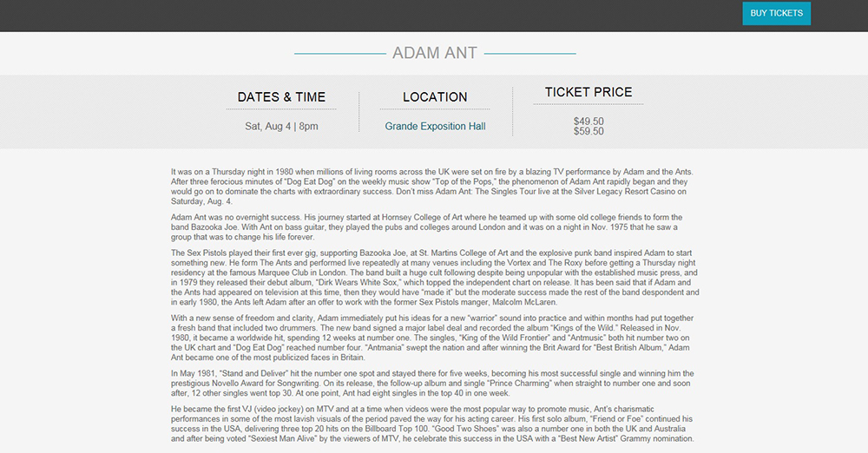Screen dimensions: 868x453
Task: Select the $49.50 ticket price
Action: point(589,121)
